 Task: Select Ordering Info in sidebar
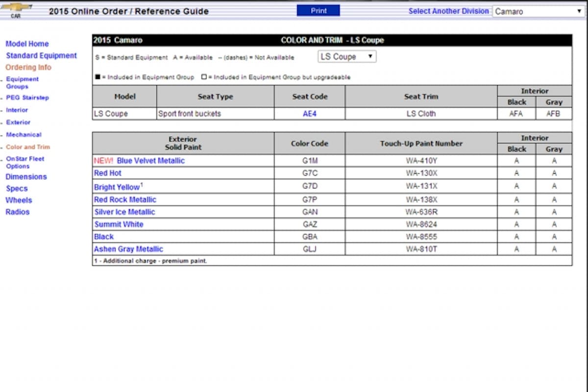point(28,67)
